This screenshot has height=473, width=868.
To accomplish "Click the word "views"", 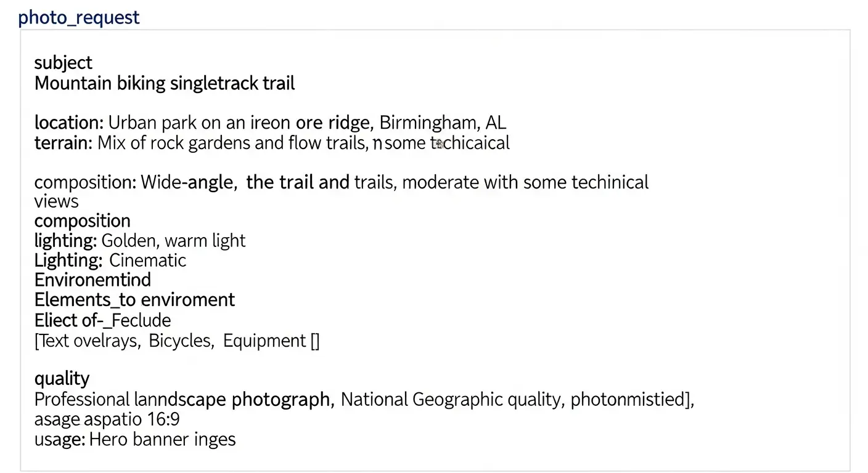I will [x=56, y=201].
